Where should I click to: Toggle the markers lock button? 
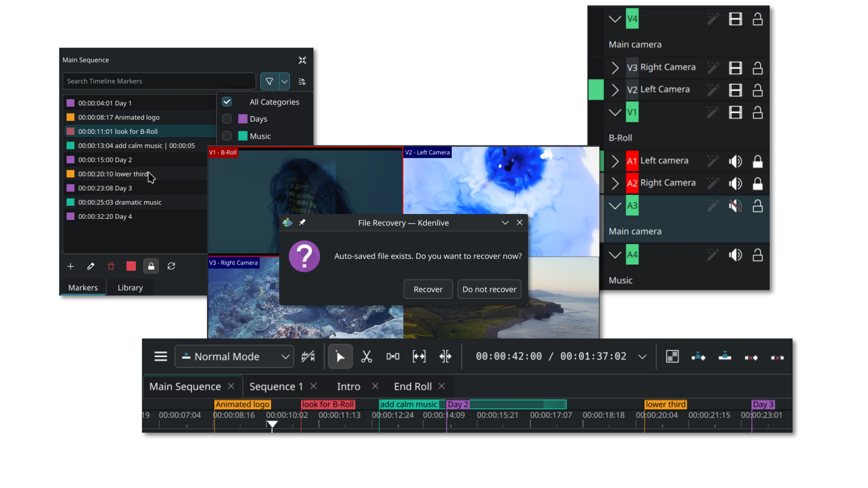click(151, 266)
